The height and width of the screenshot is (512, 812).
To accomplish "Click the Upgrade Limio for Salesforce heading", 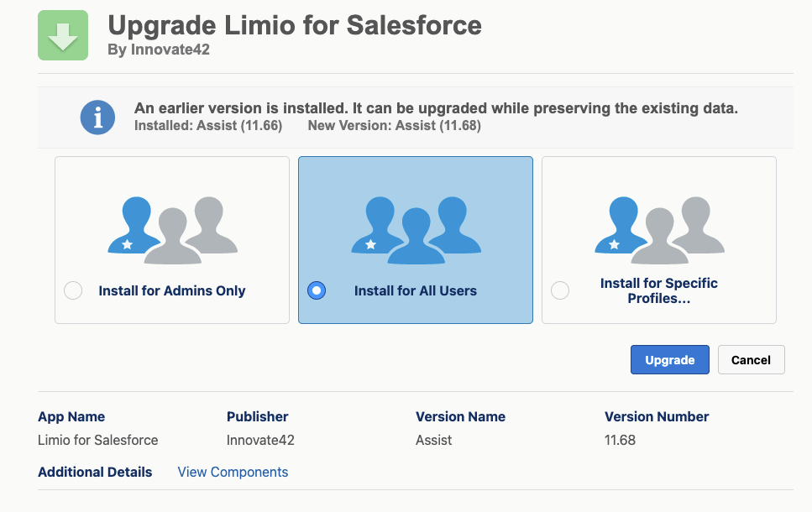I will point(295,25).
